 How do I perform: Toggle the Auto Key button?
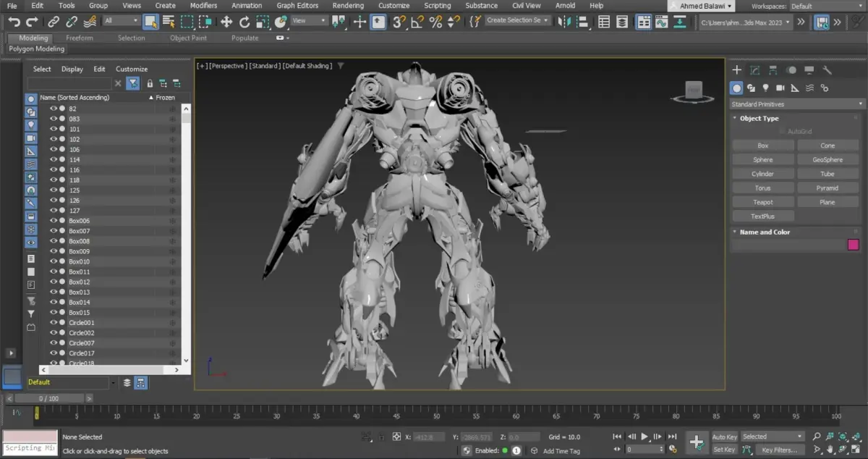[x=724, y=437]
